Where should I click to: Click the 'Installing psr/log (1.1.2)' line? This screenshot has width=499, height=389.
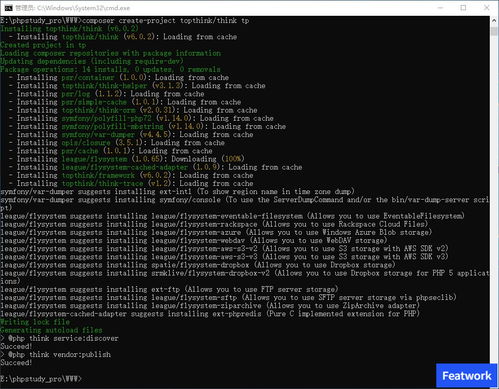(x=106, y=94)
